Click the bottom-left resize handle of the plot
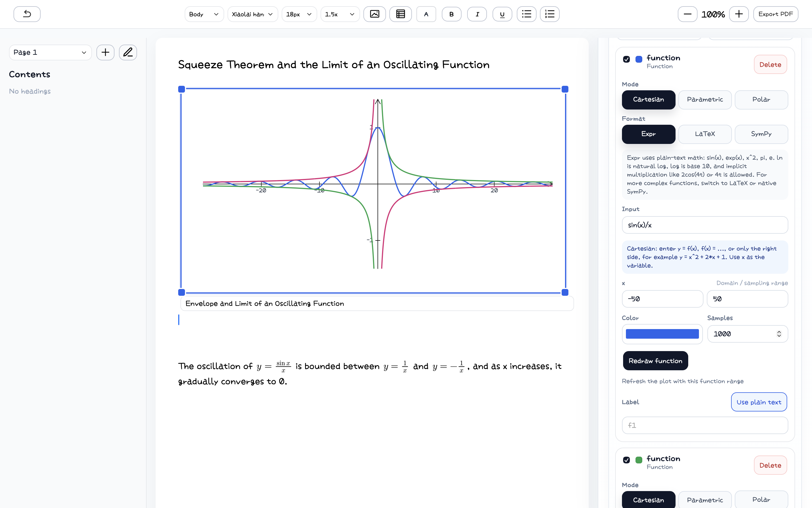Image resolution: width=812 pixels, height=508 pixels. pyautogui.click(x=182, y=292)
